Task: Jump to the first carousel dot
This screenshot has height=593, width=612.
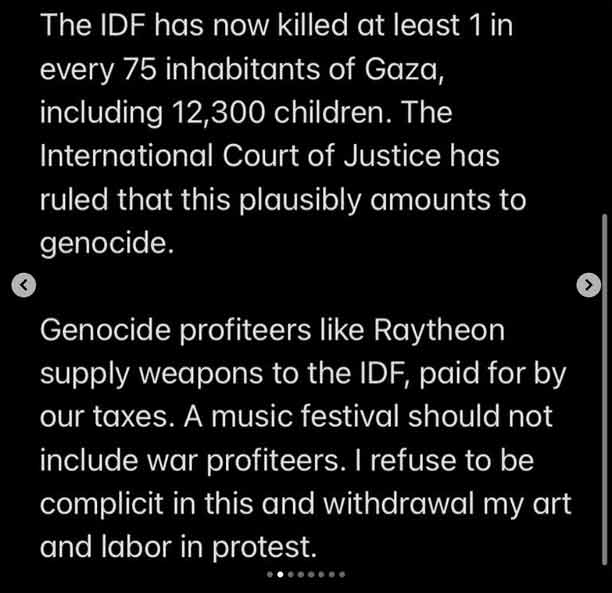Action: tap(270, 574)
